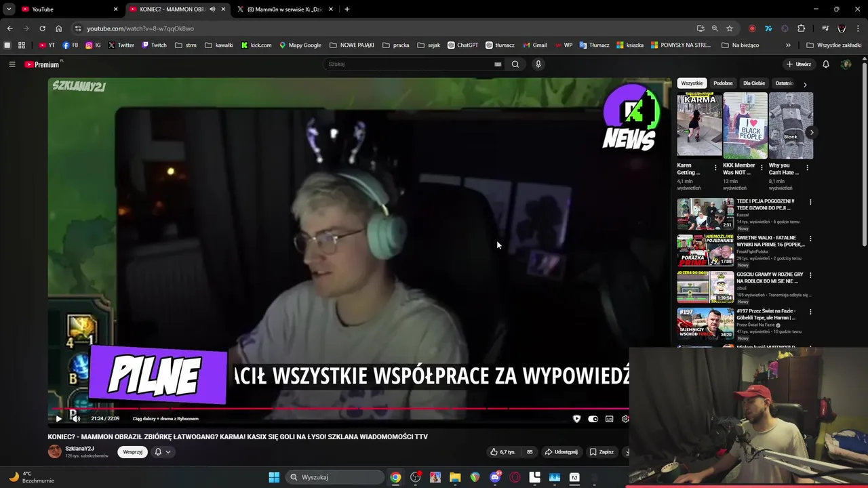
Task: Start voice search with the microphone icon
Action: [x=538, y=64]
